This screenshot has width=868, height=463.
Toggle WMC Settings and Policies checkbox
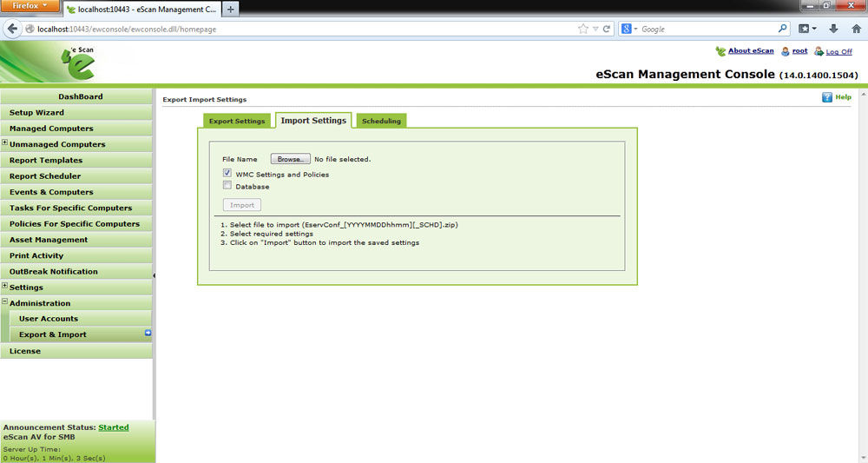(x=227, y=173)
